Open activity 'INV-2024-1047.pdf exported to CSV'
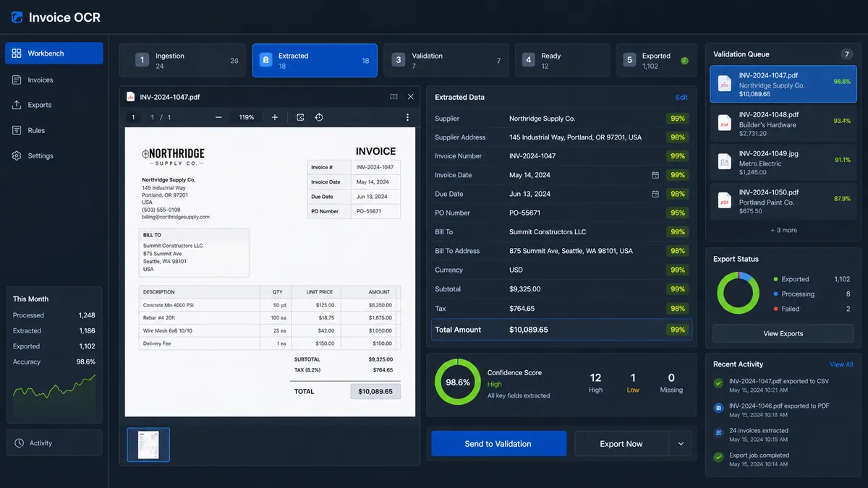This screenshot has width=868, height=488. [x=783, y=385]
